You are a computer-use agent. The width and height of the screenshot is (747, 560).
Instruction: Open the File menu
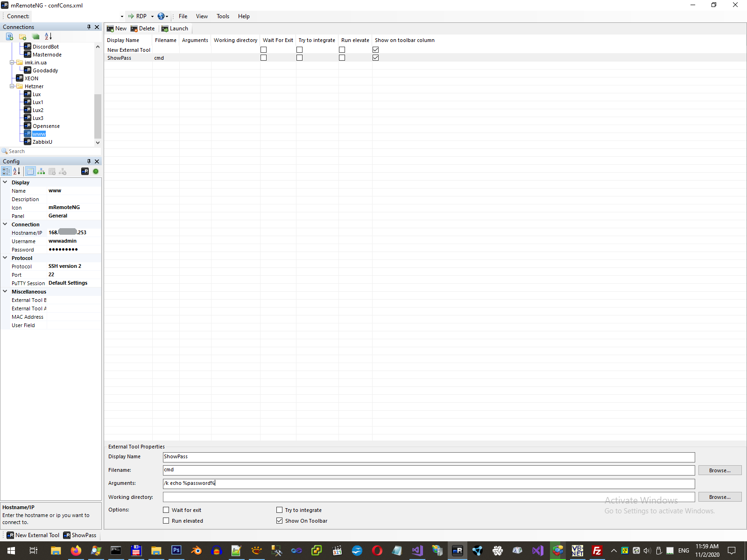pos(183,16)
